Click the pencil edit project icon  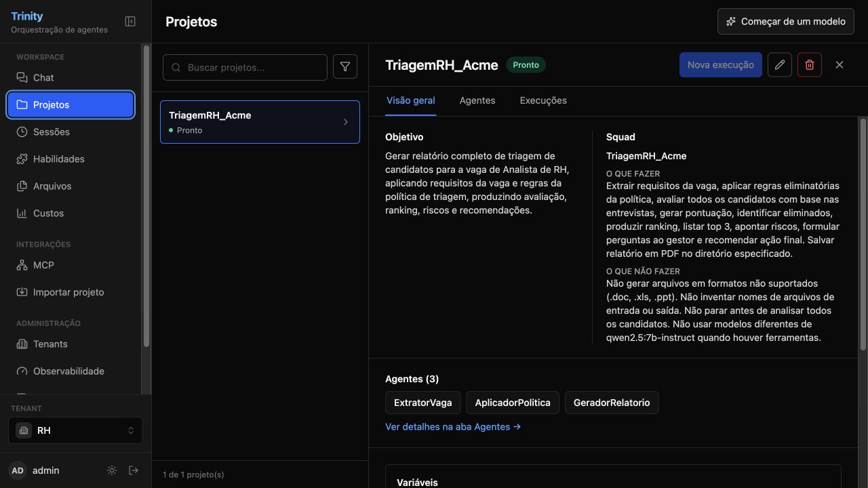pyautogui.click(x=780, y=65)
